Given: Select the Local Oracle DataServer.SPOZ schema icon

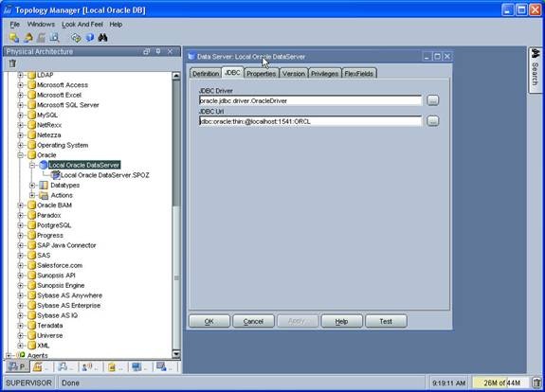Looking at the screenshot, I should 56,175.
